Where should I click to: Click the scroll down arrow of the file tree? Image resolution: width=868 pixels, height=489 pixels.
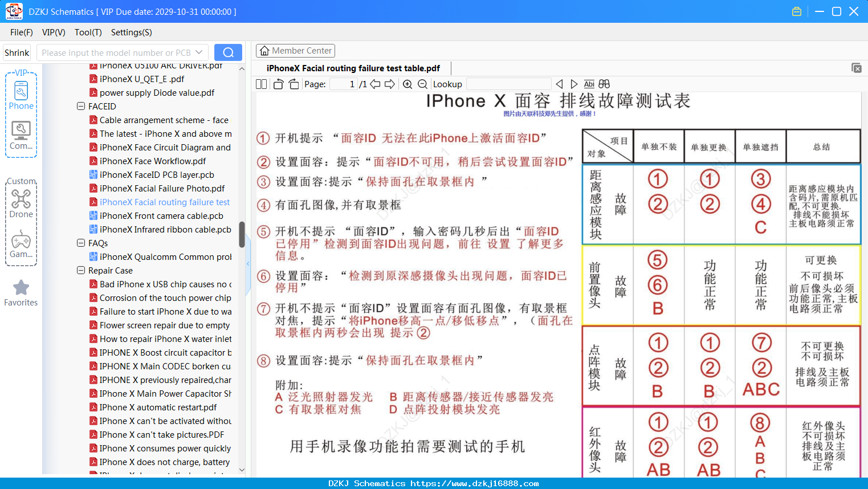click(242, 470)
